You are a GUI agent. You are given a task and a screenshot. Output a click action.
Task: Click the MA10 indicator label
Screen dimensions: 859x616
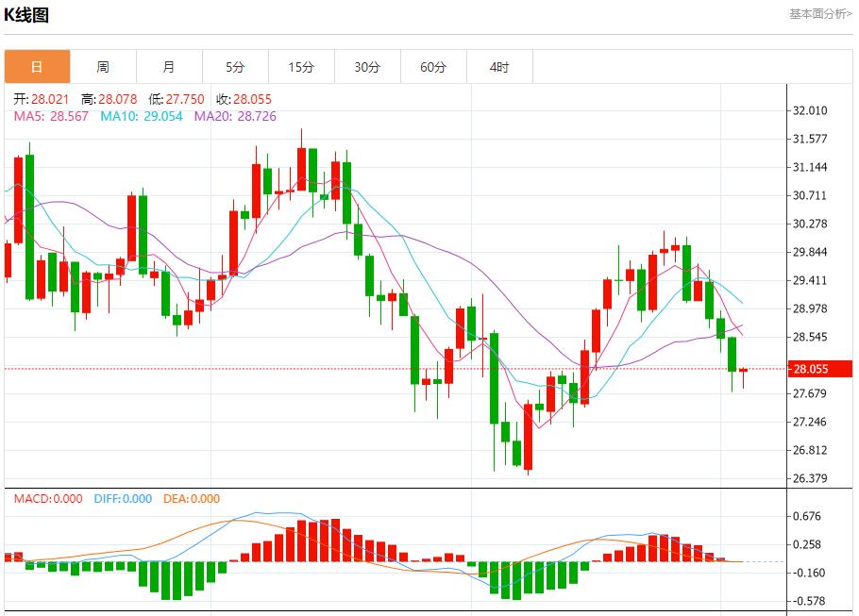(142, 116)
